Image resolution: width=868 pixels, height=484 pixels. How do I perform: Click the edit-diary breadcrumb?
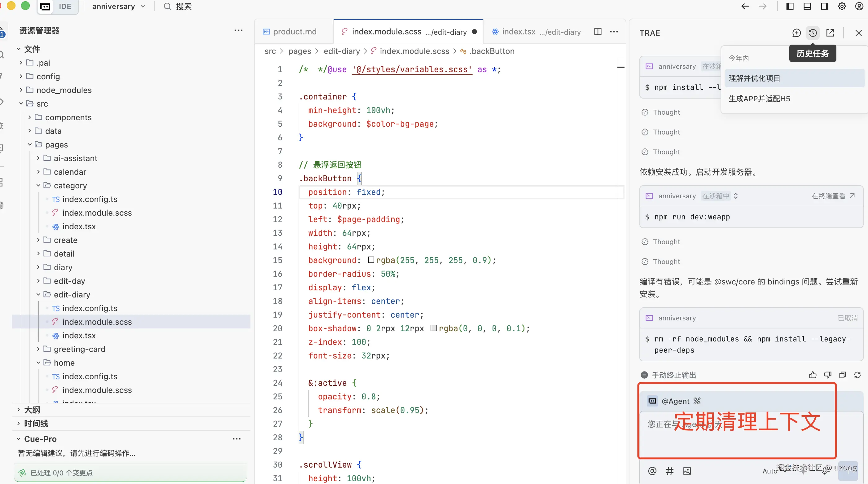(342, 51)
